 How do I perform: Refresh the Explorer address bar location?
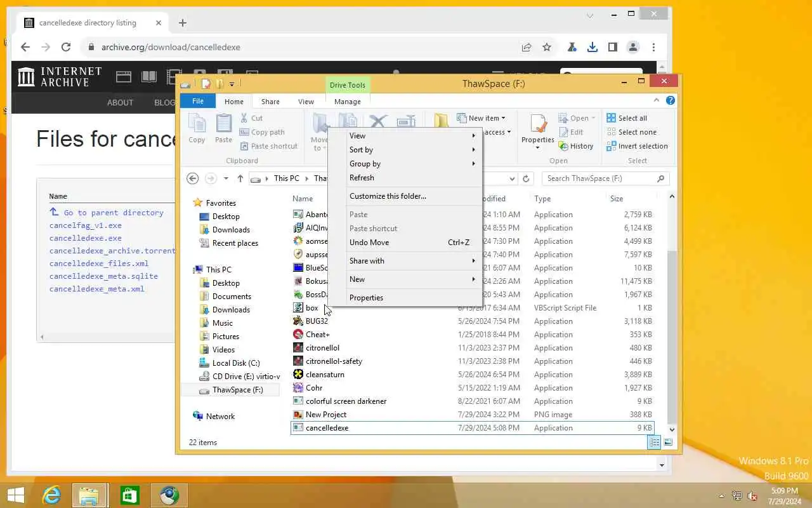click(x=526, y=178)
